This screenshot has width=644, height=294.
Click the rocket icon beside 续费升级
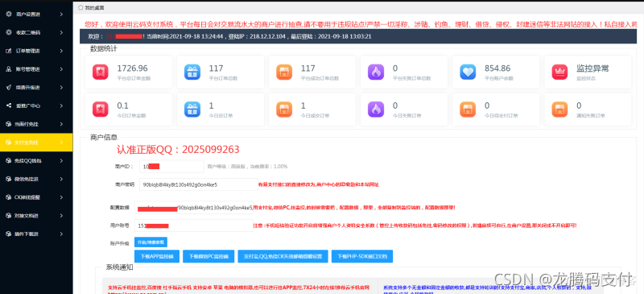[x=9, y=88]
